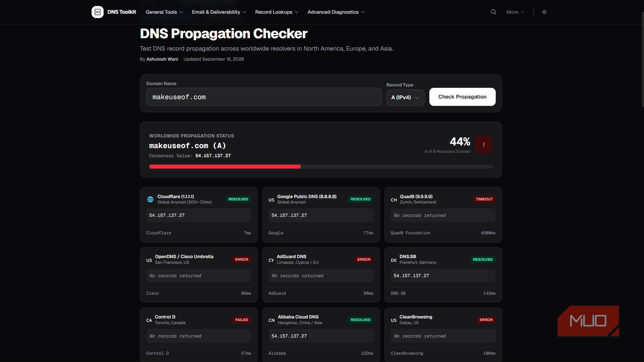Click No records returned in Quad9 card

pos(420,215)
